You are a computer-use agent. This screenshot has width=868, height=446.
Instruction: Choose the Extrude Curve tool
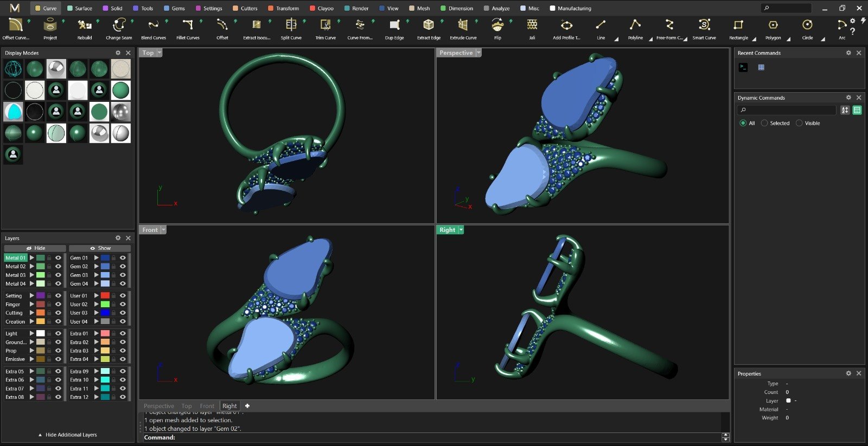(x=463, y=29)
